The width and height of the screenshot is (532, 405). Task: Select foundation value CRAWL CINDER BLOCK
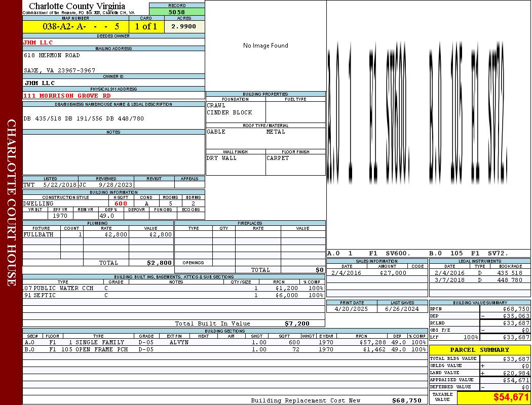[230, 109]
